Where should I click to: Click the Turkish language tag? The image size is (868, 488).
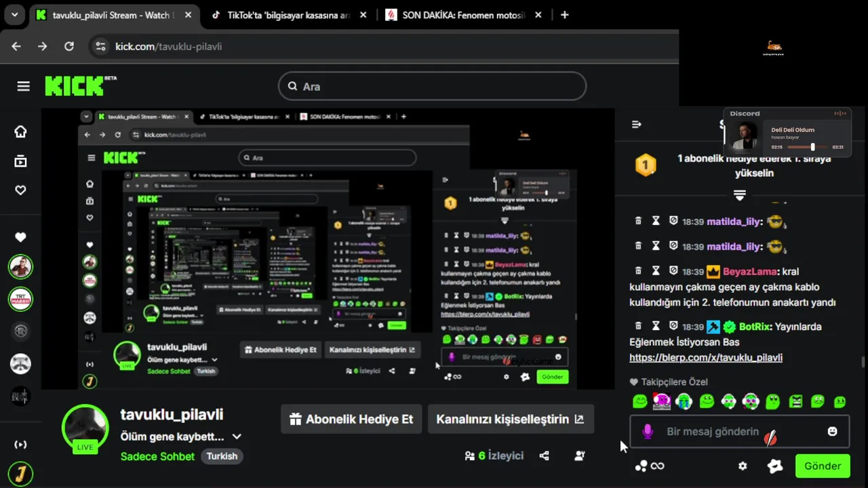click(x=222, y=456)
